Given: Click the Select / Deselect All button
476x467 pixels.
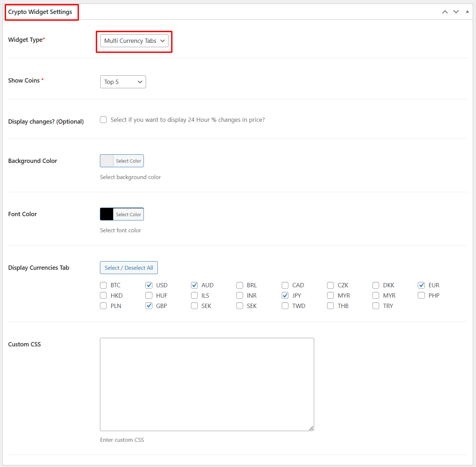Looking at the screenshot, I should click(x=129, y=268).
